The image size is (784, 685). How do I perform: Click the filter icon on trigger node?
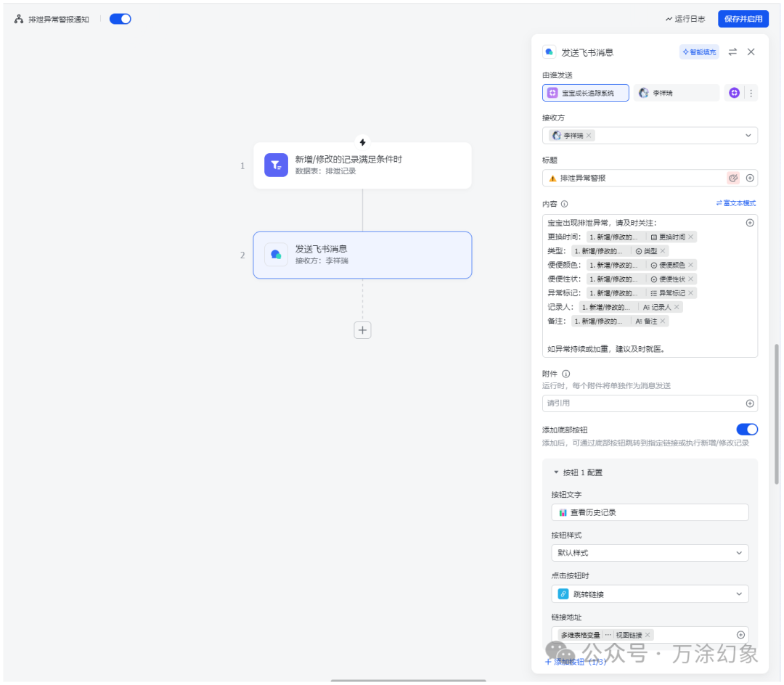click(276, 165)
